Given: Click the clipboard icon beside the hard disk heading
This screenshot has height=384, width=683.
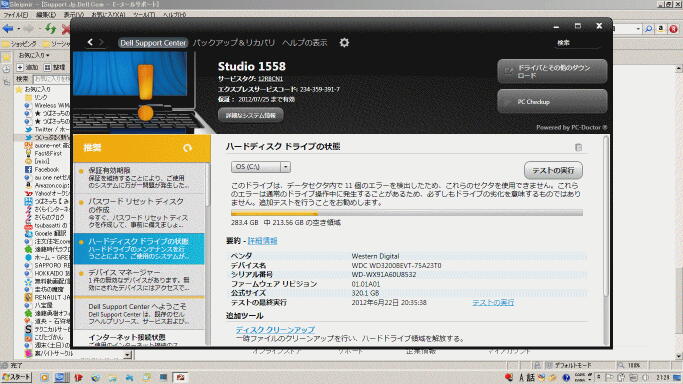Looking at the screenshot, I should click(578, 147).
